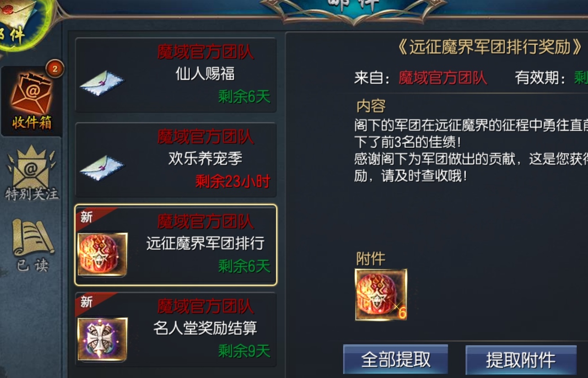Click the envelope icon beside 欢乐养宠季

(x=102, y=168)
